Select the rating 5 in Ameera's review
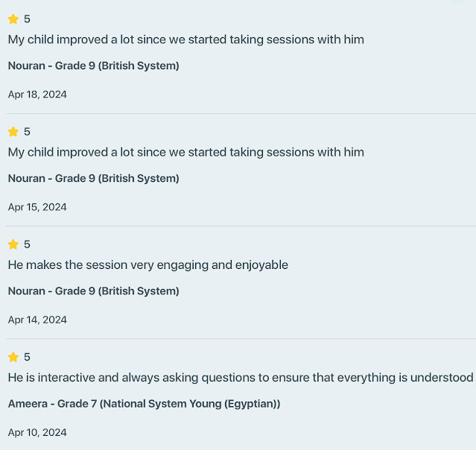 tap(27, 357)
